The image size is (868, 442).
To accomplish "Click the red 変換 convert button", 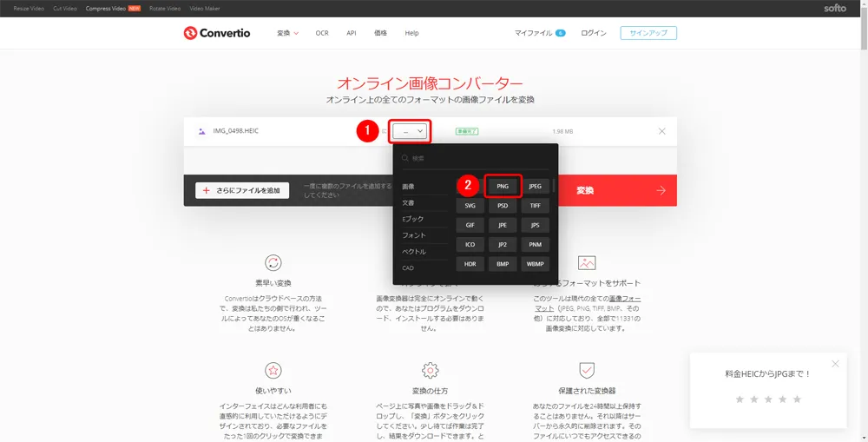I will (617, 190).
